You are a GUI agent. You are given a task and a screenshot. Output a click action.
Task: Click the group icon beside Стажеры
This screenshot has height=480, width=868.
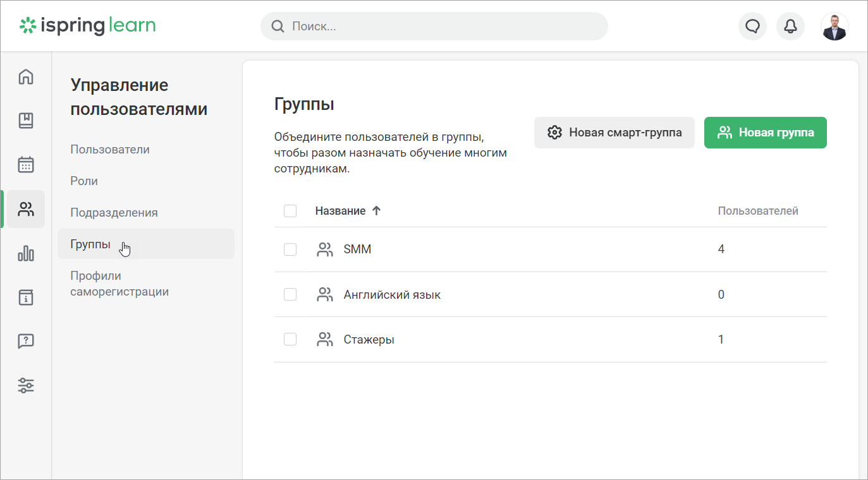pyautogui.click(x=324, y=339)
